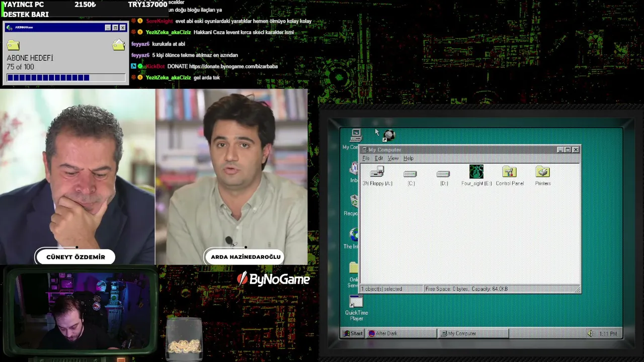
Task: Click right folder icon in Abone Hedefi window
Action: point(119,45)
